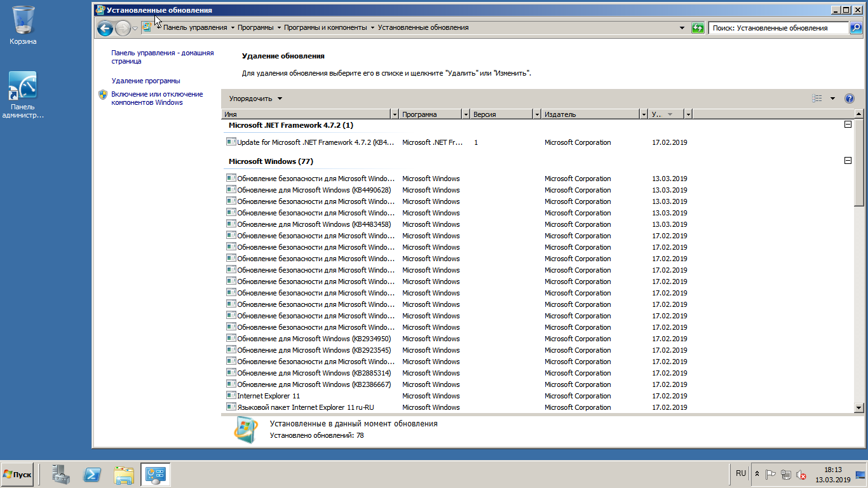Open the address bar history dropdown
Screen dimensions: 868x488
682,28
